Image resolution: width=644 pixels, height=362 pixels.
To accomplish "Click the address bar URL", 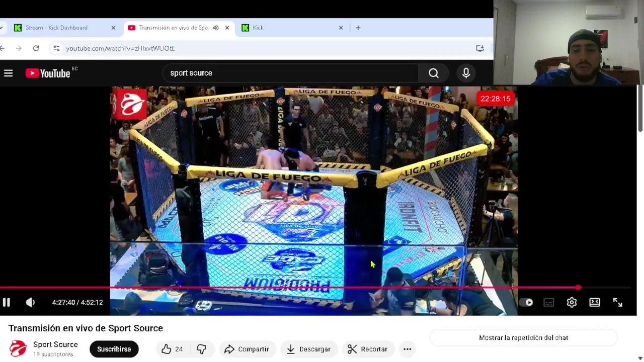I will (120, 48).
